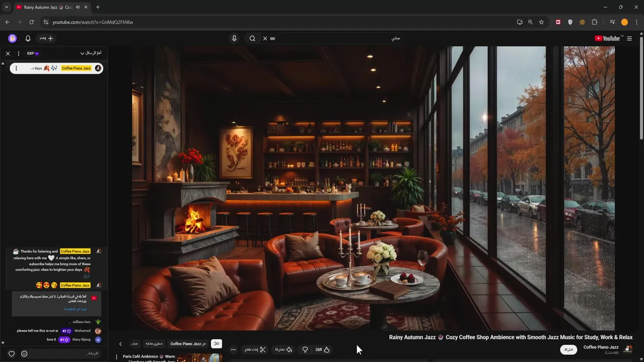644x362 pixels.
Task: Bookmark this page with star icon
Action: pyautogui.click(x=541, y=22)
